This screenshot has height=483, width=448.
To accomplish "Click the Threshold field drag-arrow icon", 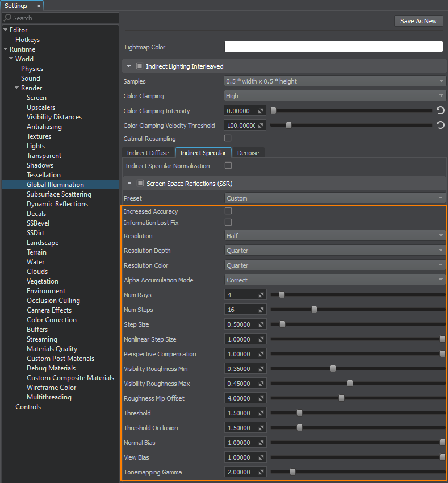I will [261, 413].
